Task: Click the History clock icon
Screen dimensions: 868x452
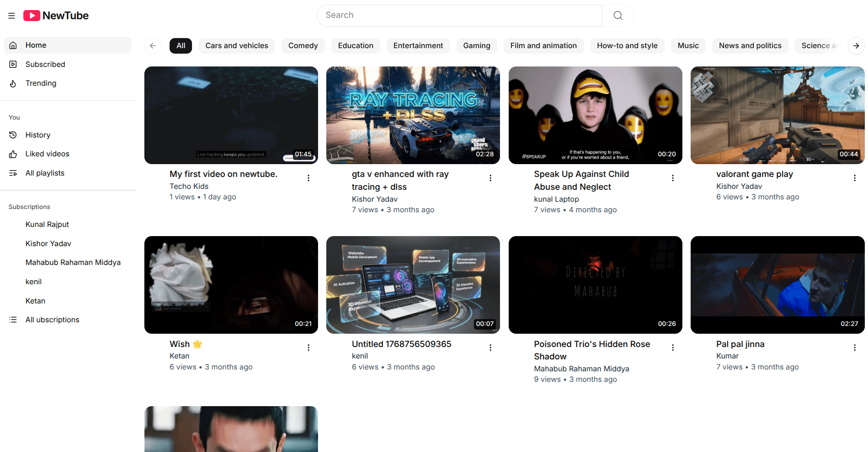Action: tap(13, 135)
